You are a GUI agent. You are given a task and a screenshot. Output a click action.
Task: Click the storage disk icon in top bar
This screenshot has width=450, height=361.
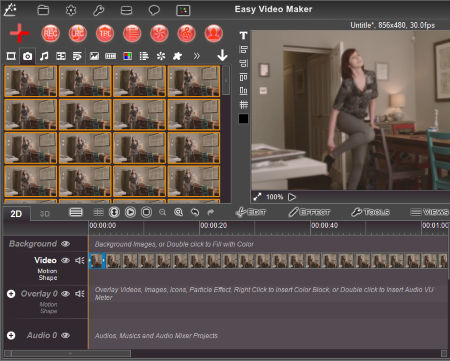[126, 10]
